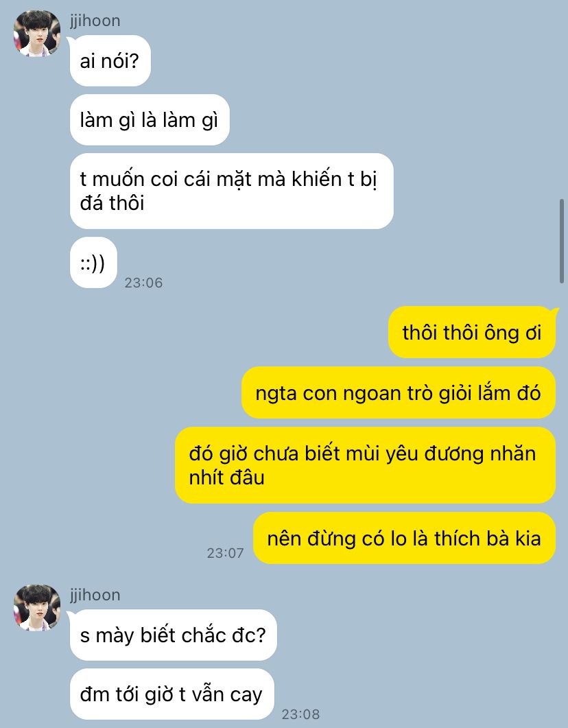Open jjihoon's top profile avatar
This screenshot has height=728, width=568.
(37, 34)
